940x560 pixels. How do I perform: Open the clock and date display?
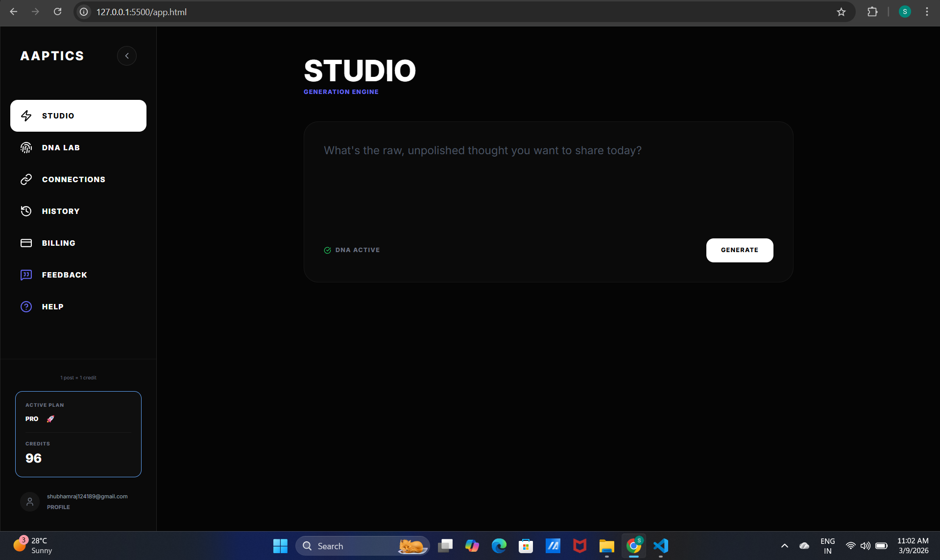913,546
